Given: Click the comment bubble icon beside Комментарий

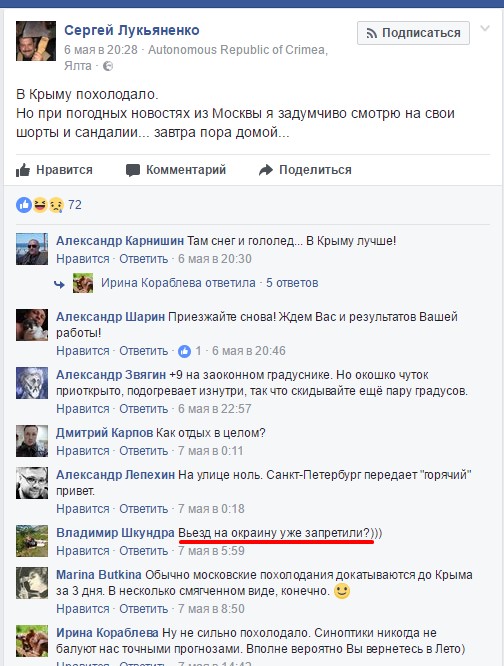Looking at the screenshot, I should pos(133,170).
